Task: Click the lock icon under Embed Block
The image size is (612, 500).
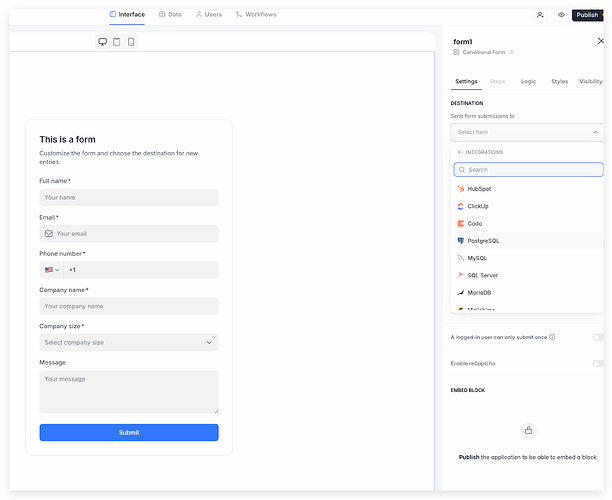Action: click(528, 430)
